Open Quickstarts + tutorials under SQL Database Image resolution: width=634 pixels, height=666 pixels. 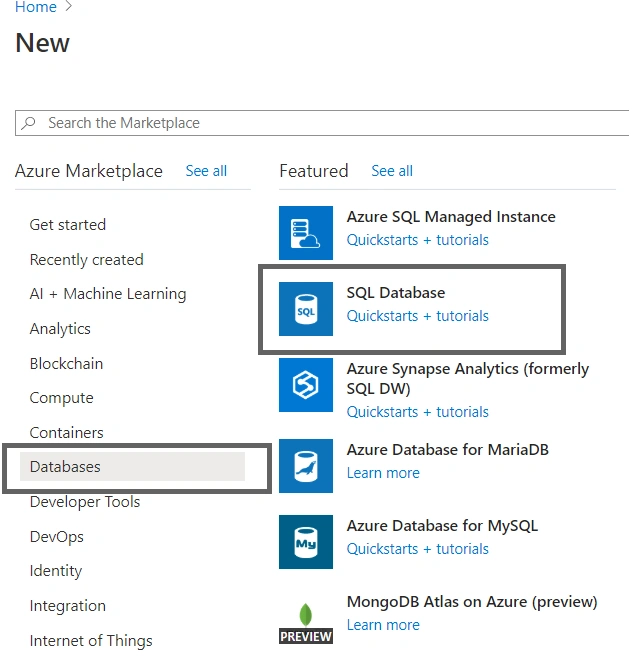pyautogui.click(x=417, y=316)
